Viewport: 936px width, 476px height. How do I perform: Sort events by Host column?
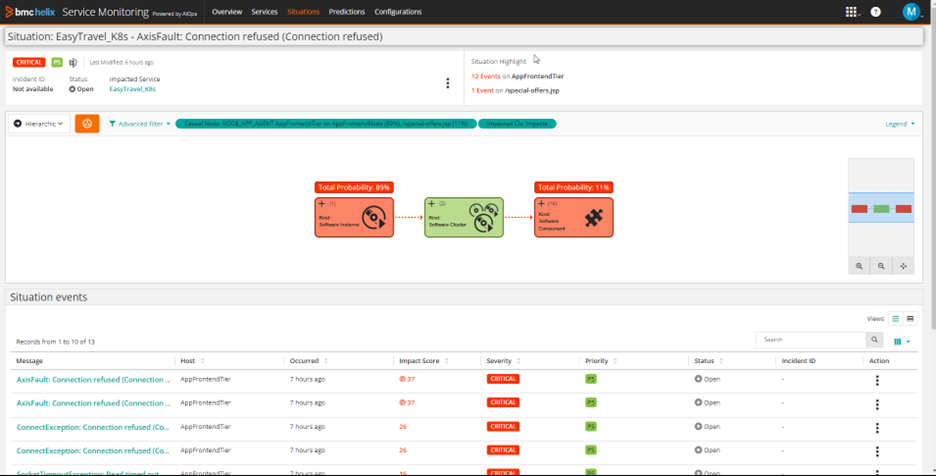coord(202,361)
